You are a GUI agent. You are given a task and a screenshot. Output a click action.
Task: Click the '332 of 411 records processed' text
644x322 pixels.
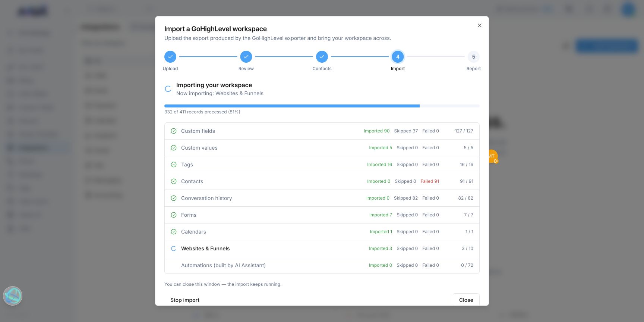point(202,112)
